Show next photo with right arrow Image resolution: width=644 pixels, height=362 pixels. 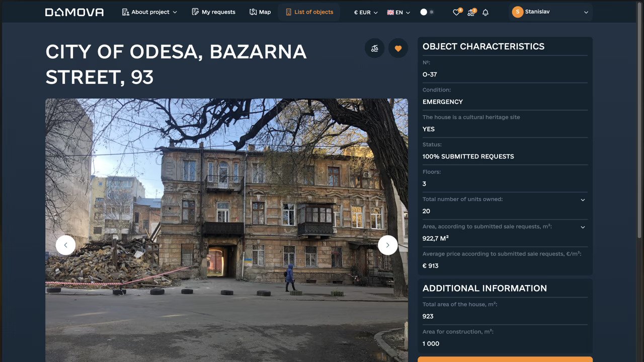387,245
